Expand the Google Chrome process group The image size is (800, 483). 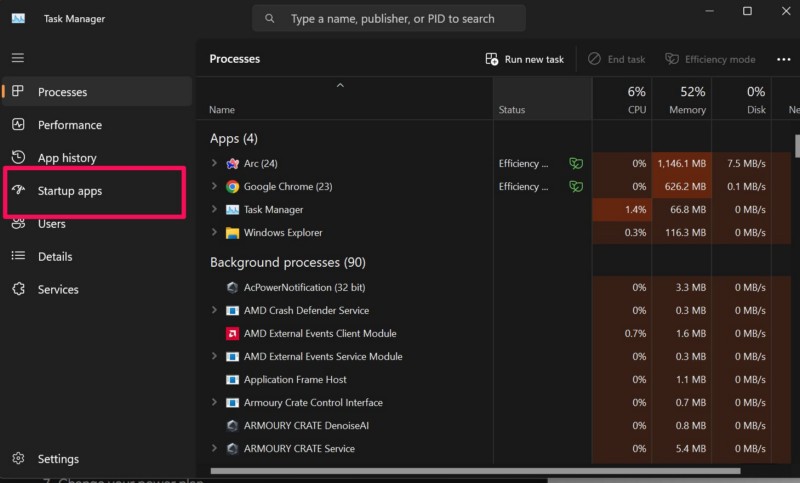[214, 186]
